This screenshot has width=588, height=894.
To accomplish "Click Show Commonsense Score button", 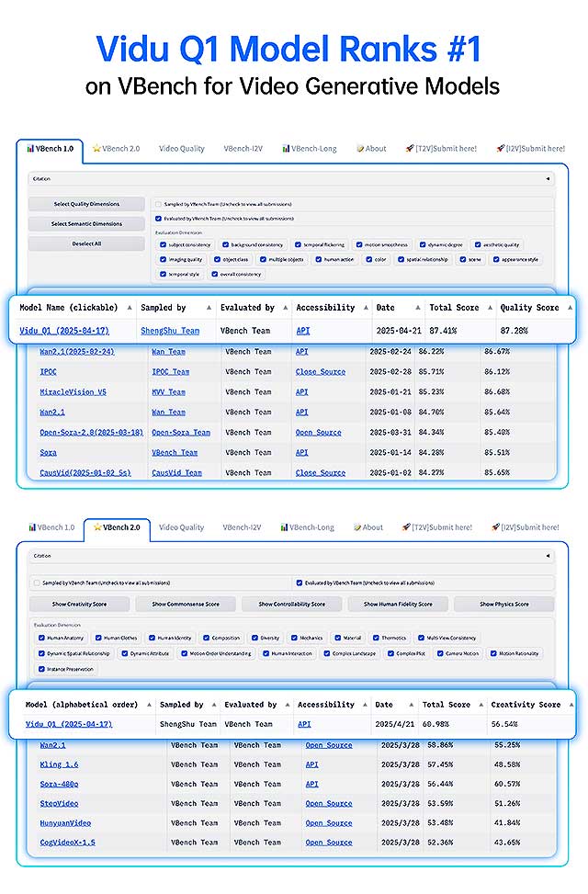I will (x=186, y=604).
